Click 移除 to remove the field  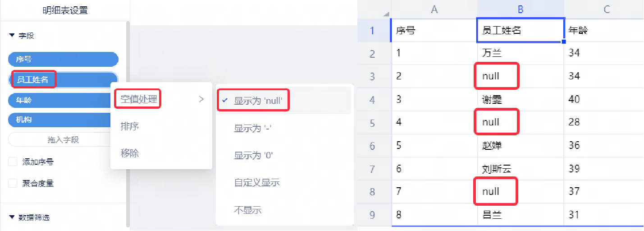point(130,153)
